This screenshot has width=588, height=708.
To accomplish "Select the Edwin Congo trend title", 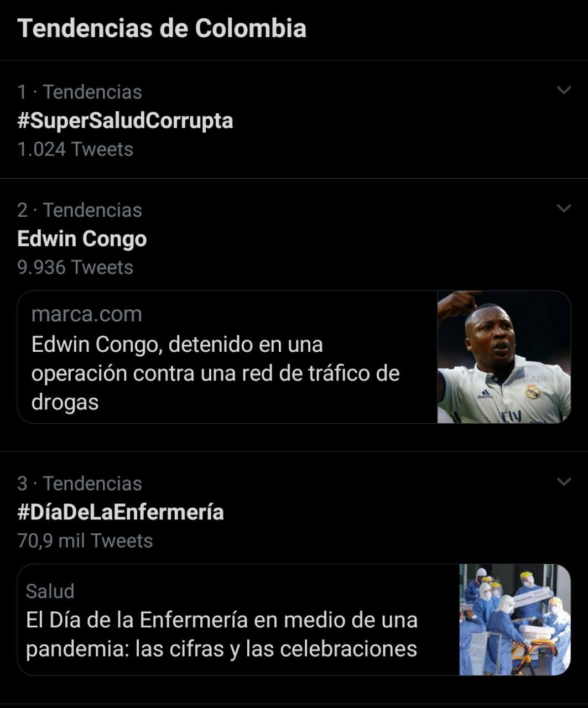I will pyautogui.click(x=82, y=239).
